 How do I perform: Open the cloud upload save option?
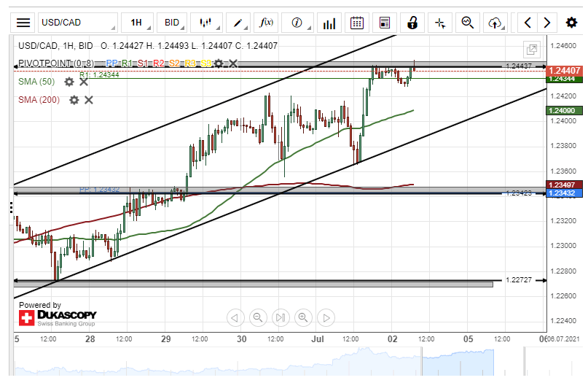495,23
